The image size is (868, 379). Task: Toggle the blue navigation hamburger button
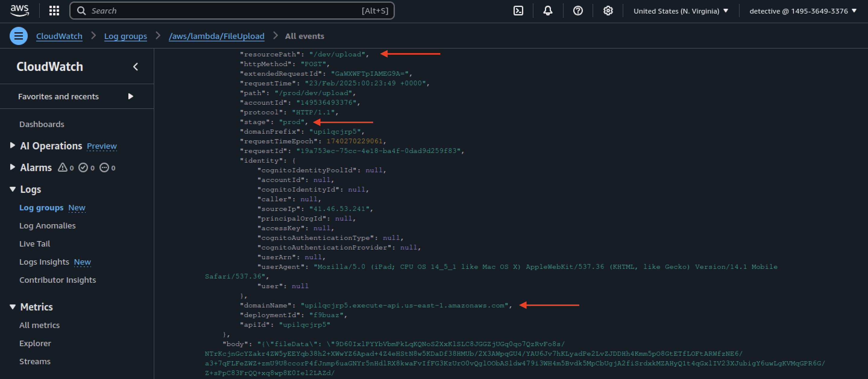tap(18, 36)
